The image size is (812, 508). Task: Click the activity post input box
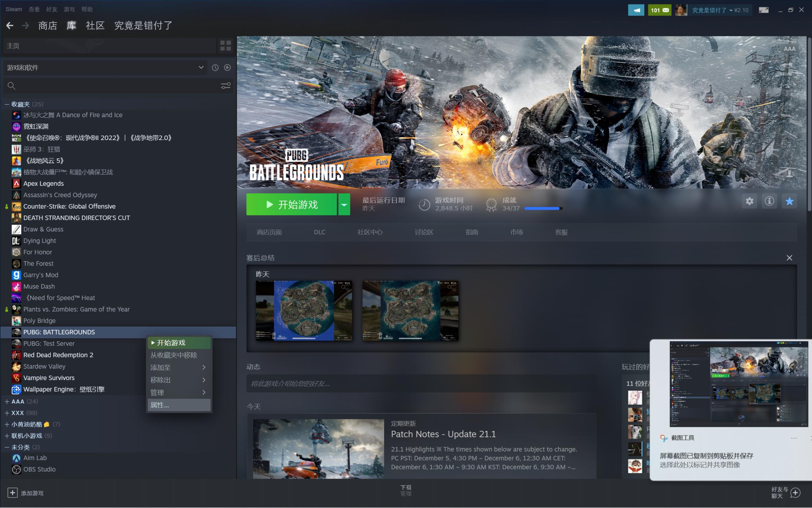(422, 383)
